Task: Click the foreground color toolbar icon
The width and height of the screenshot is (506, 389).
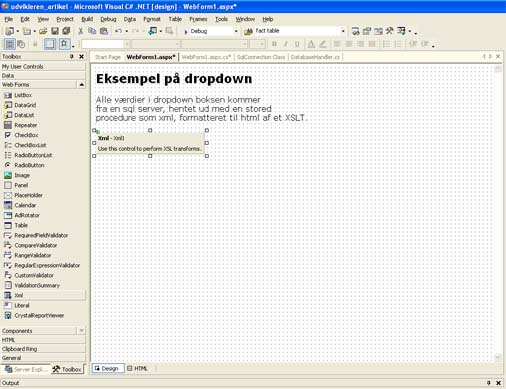Action: point(311,44)
